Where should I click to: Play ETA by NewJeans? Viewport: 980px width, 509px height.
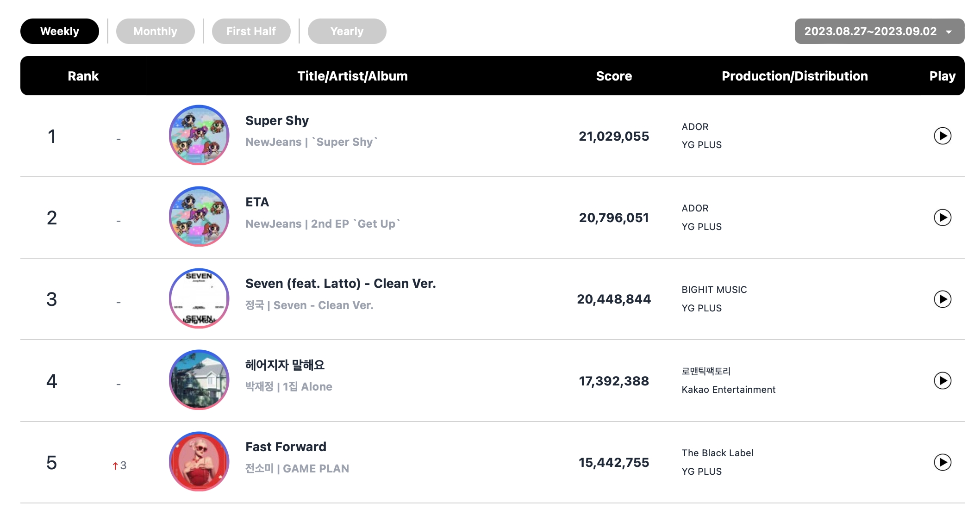point(942,217)
